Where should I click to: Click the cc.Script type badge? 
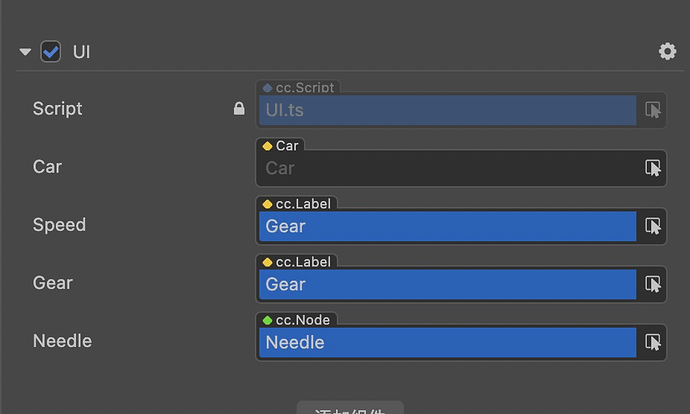[x=297, y=88]
